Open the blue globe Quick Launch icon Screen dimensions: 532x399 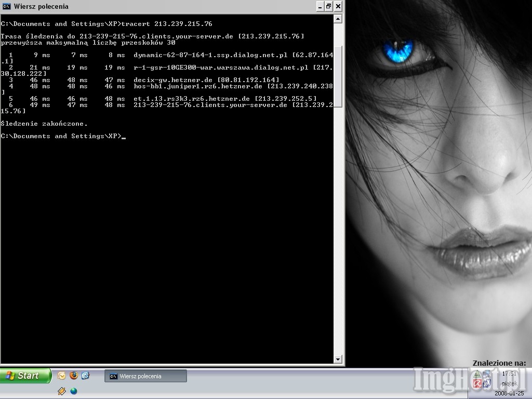(74, 391)
